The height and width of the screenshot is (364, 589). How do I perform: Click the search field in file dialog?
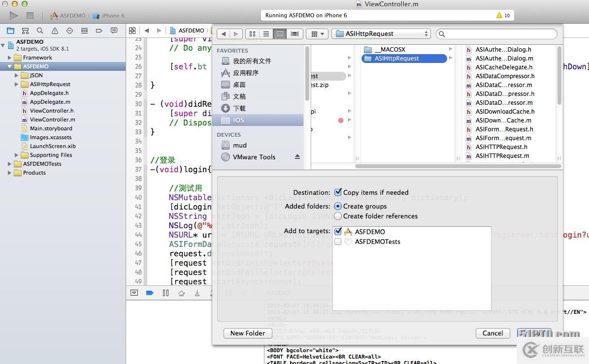click(496, 34)
